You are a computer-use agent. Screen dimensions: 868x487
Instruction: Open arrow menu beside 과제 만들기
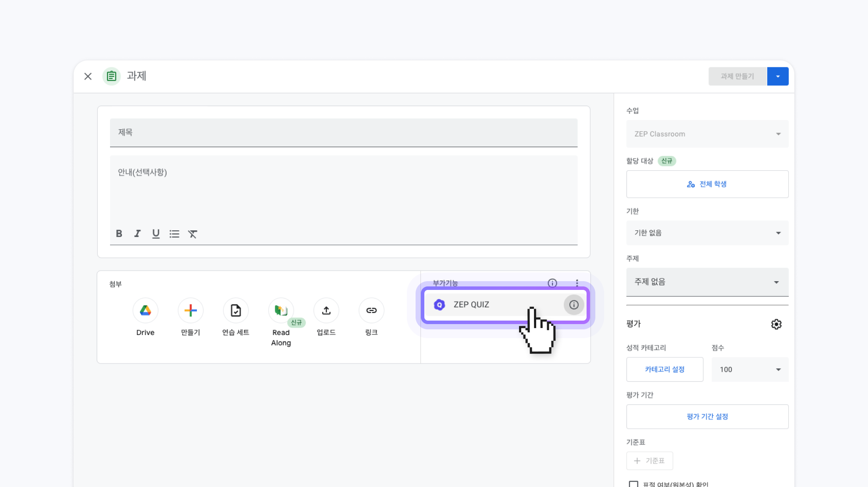pyautogui.click(x=778, y=76)
